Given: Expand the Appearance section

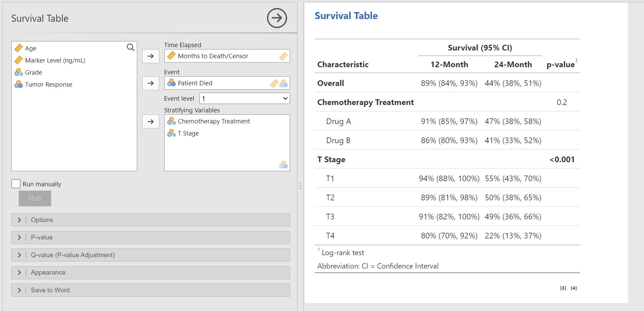Looking at the screenshot, I should (x=151, y=273).
